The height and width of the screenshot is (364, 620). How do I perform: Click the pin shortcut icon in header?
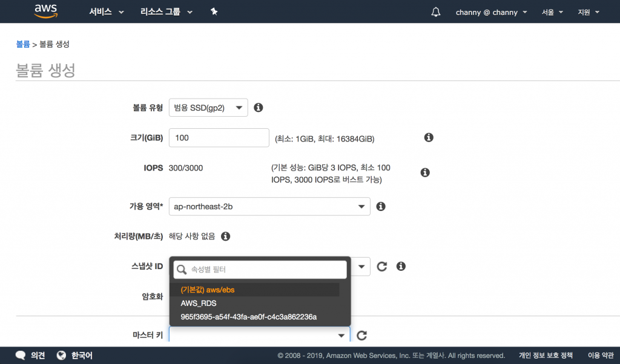click(214, 12)
